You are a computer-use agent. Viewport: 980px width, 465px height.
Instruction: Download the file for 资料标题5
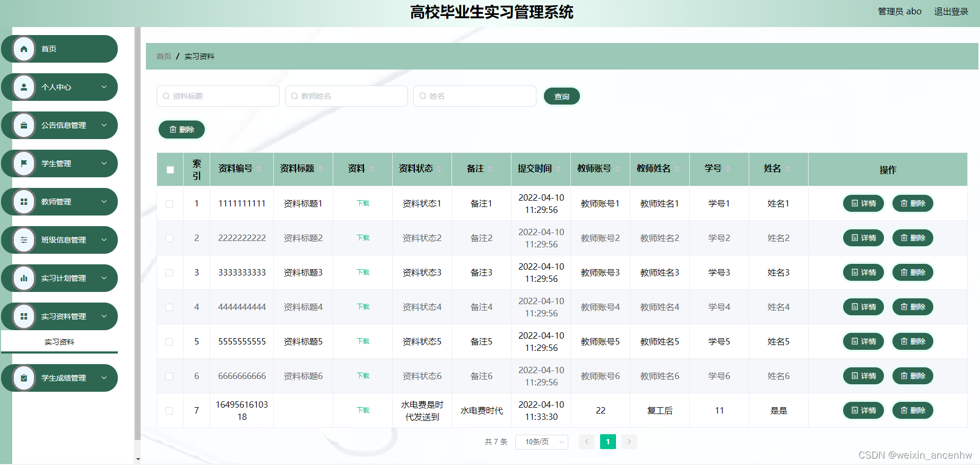point(363,341)
